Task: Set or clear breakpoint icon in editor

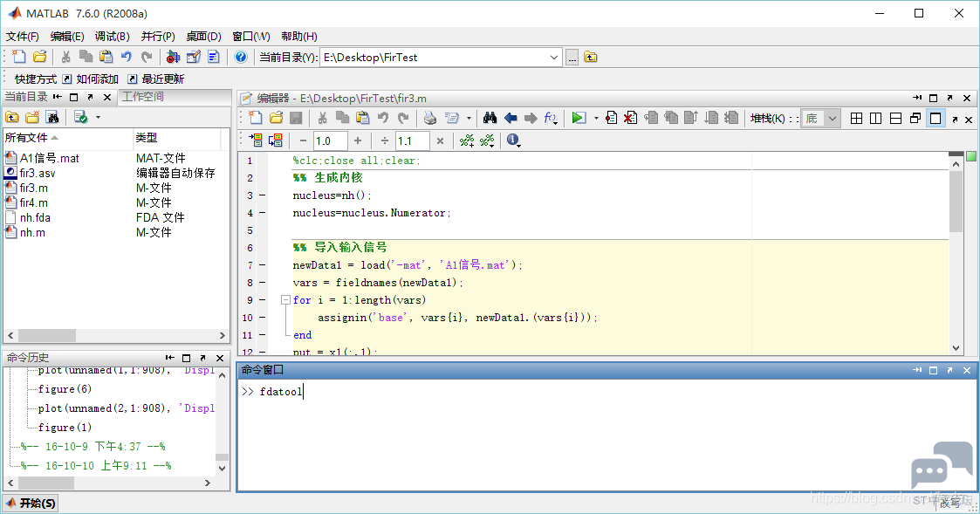Action: coord(611,118)
